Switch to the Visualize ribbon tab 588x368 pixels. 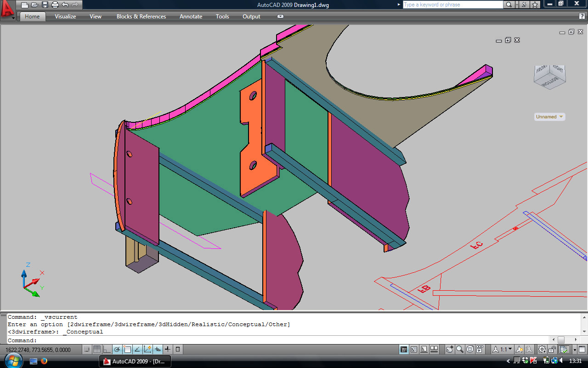click(x=65, y=17)
